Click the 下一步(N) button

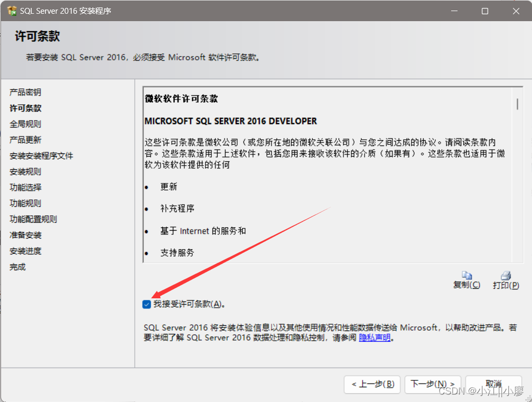432,385
